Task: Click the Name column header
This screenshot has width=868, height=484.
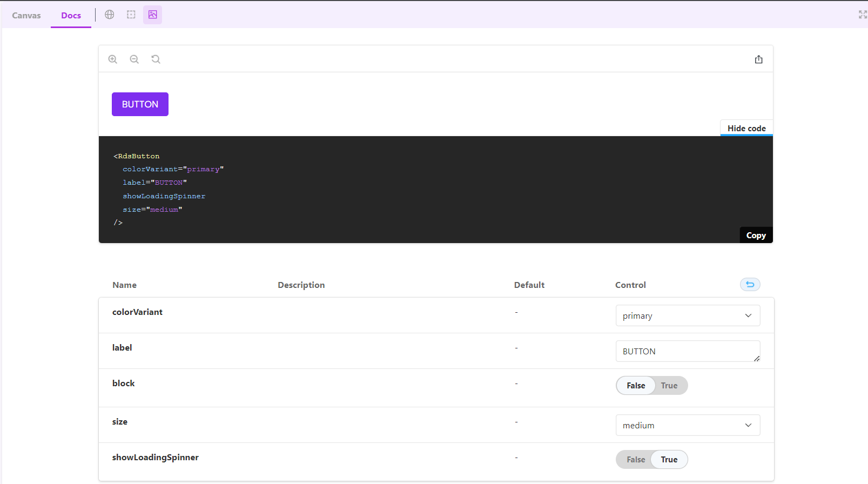Action: tap(124, 285)
